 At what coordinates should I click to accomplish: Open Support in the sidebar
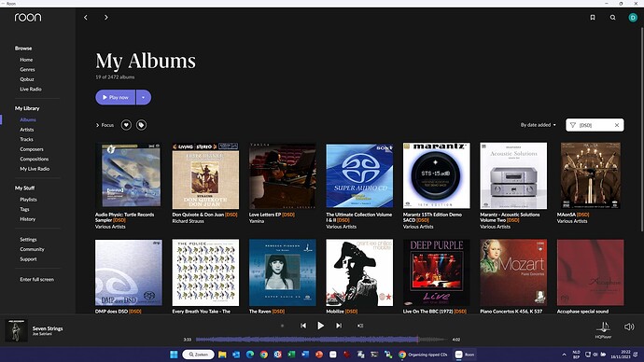(x=28, y=259)
